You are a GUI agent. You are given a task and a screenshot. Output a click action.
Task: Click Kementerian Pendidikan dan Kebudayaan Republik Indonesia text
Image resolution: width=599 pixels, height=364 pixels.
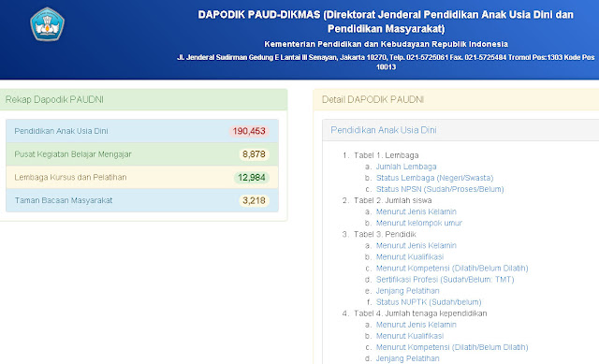386,44
